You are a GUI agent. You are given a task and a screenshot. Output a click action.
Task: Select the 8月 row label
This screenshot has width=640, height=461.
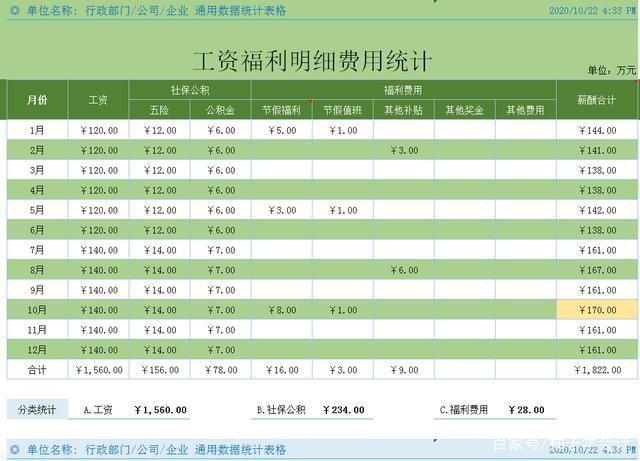[x=37, y=270]
